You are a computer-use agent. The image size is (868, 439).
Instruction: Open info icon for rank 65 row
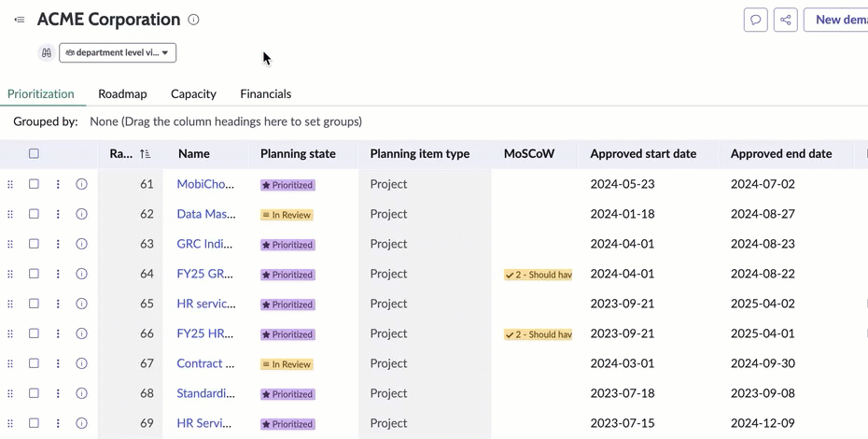click(81, 304)
